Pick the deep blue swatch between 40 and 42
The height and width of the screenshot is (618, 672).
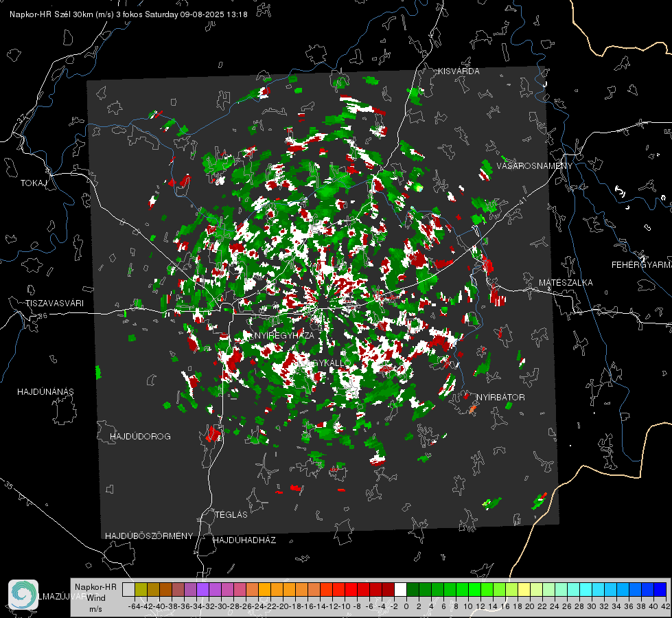pyautogui.click(x=660, y=589)
